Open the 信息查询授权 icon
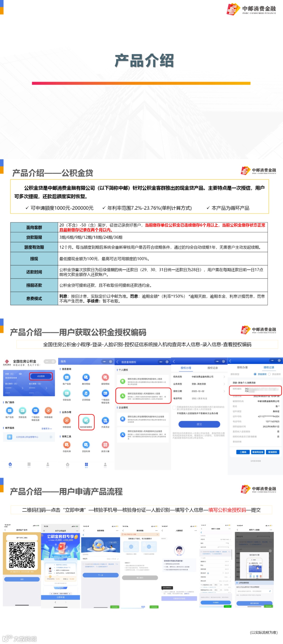 pos(86,421)
